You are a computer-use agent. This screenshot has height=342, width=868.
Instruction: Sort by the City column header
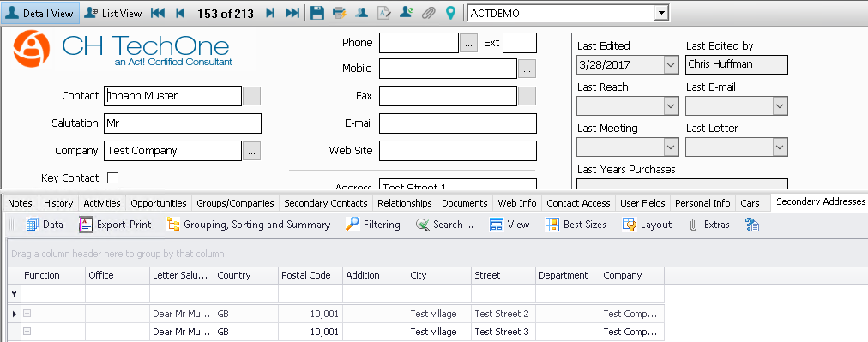click(439, 275)
